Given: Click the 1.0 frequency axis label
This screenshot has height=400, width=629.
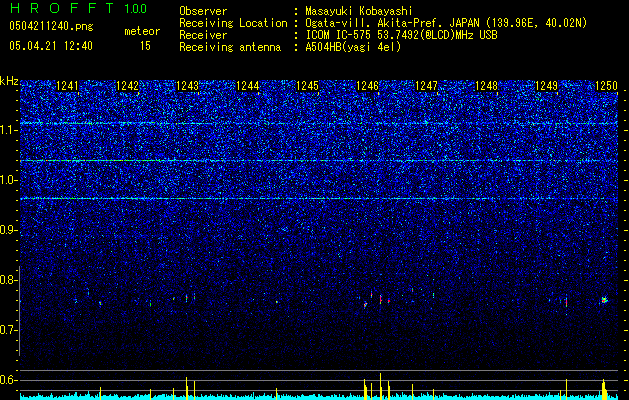Looking at the screenshot, I should click(x=8, y=180).
